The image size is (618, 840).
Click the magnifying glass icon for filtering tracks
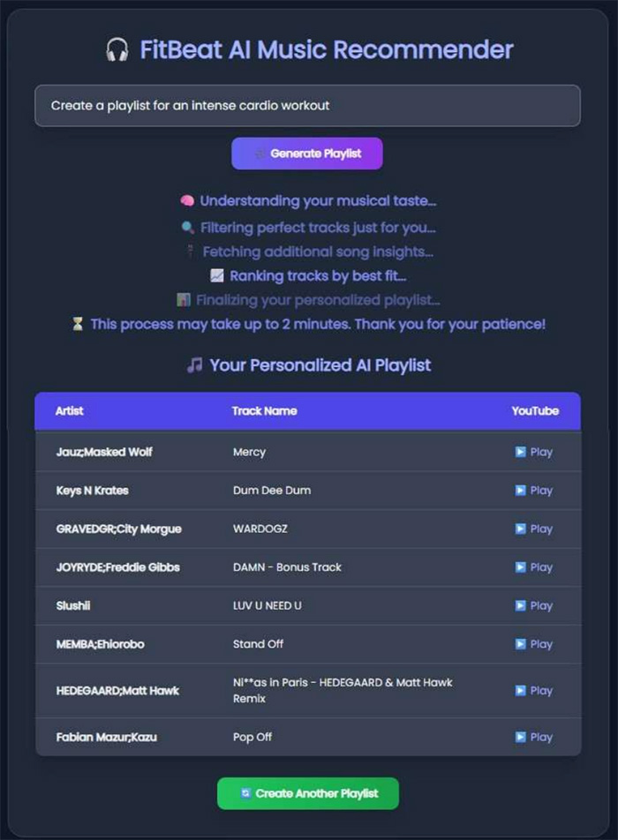point(189,228)
